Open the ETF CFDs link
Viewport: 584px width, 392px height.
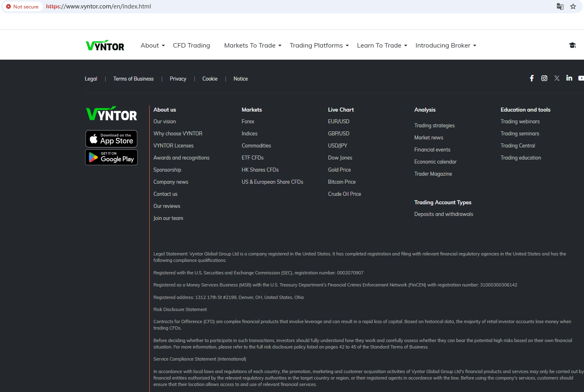252,158
